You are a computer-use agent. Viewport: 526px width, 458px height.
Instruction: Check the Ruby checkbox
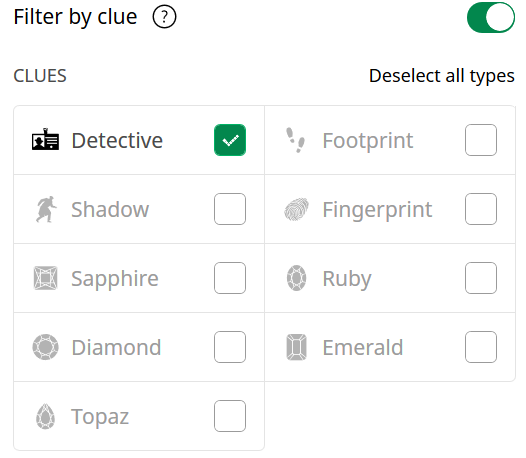tap(481, 278)
